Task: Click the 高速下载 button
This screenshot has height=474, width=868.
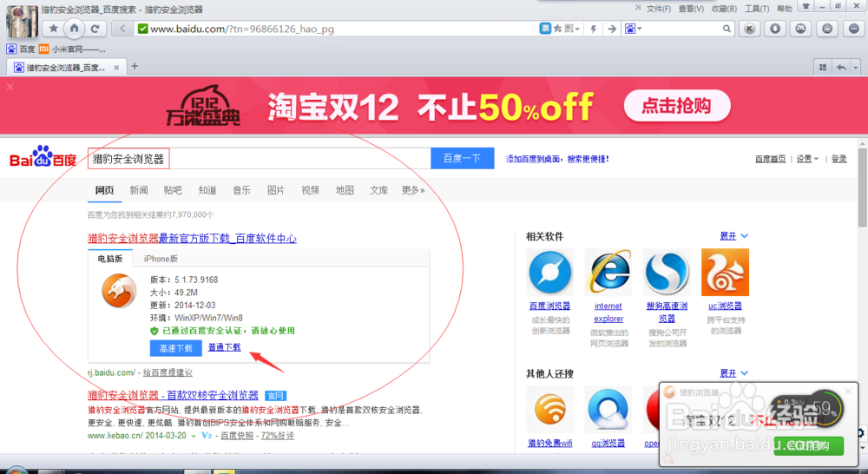Action: point(175,348)
